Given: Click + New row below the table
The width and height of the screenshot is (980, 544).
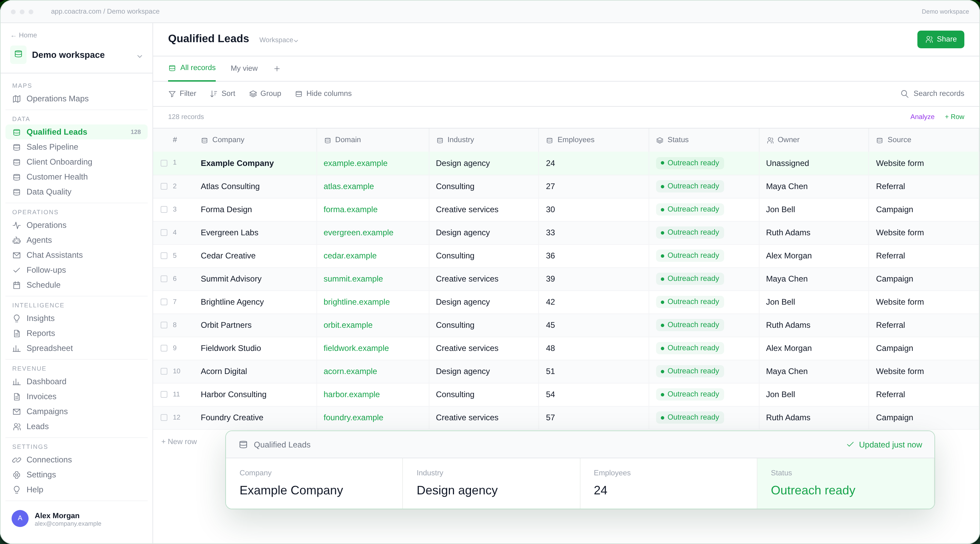Looking at the screenshot, I should point(179,442).
